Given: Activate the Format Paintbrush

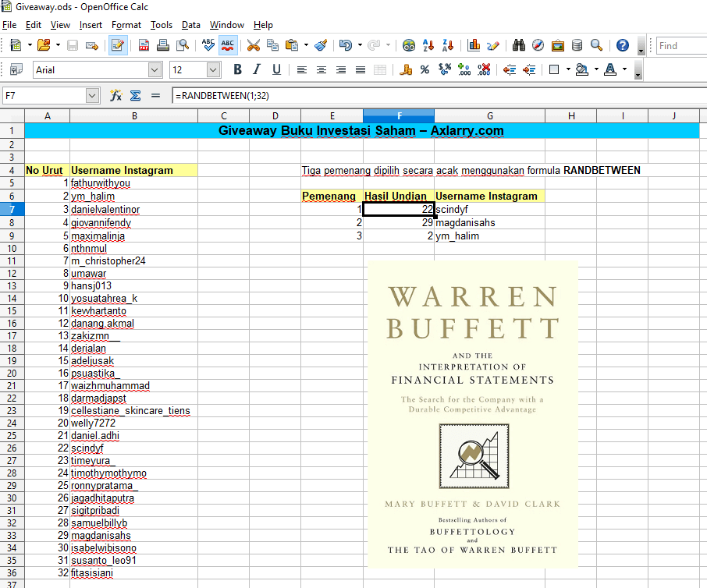Looking at the screenshot, I should coord(321,45).
